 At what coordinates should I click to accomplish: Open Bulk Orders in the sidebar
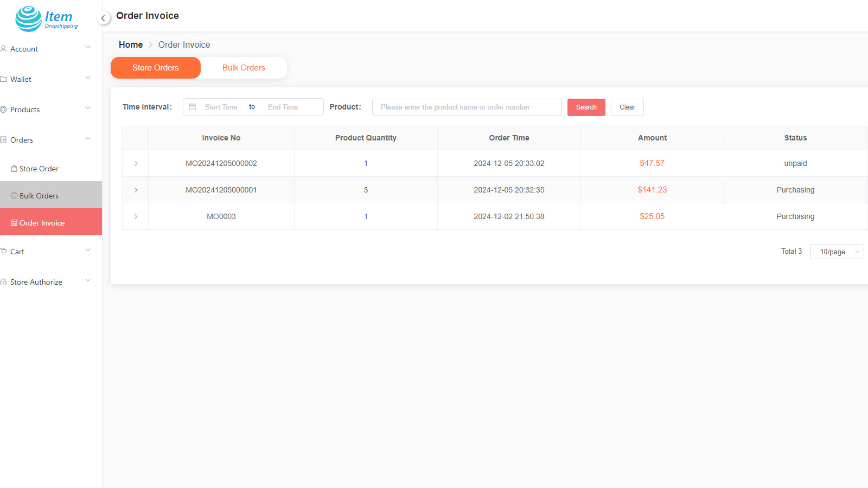[x=51, y=196]
